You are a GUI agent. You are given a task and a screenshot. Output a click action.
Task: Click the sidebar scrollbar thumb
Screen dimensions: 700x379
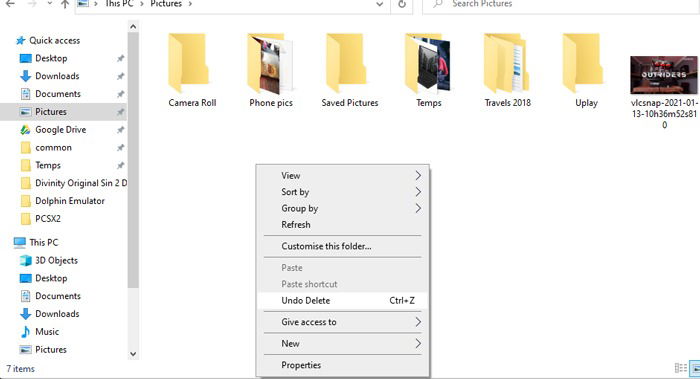pyautogui.click(x=133, y=160)
